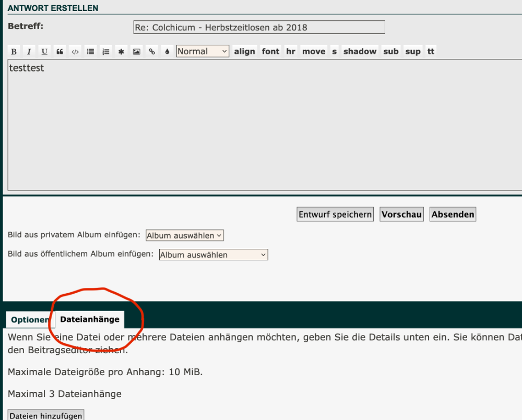This screenshot has height=420, width=522.
Task: Click the Vorschau preview button
Action: [x=401, y=214]
